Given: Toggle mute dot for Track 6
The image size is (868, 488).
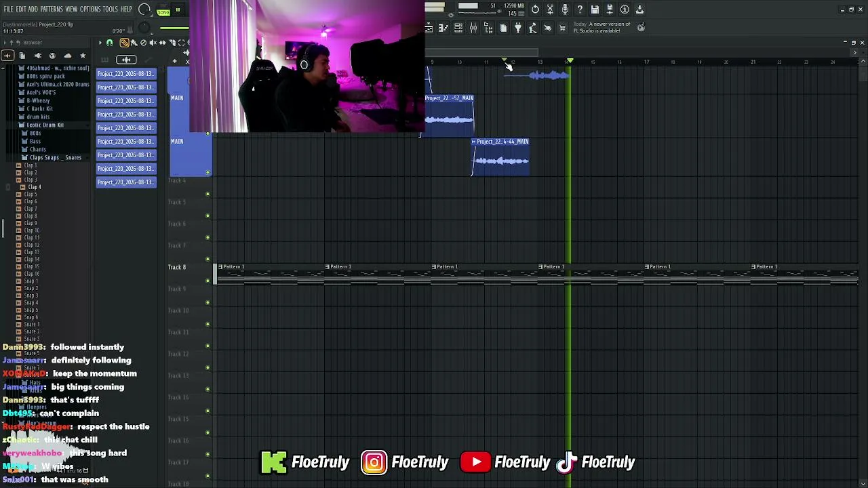Looking at the screenshot, I should [208, 237].
